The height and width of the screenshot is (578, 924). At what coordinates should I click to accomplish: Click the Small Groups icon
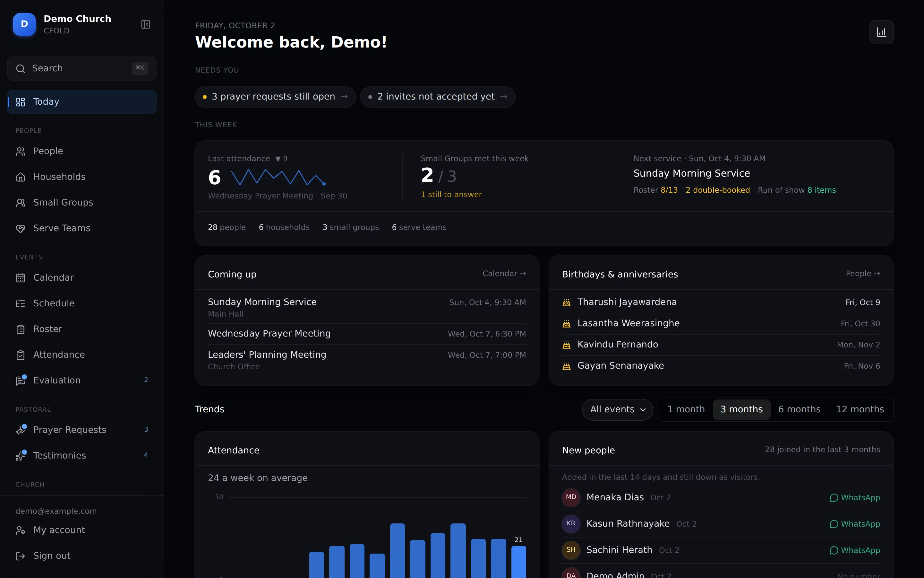tap(21, 203)
